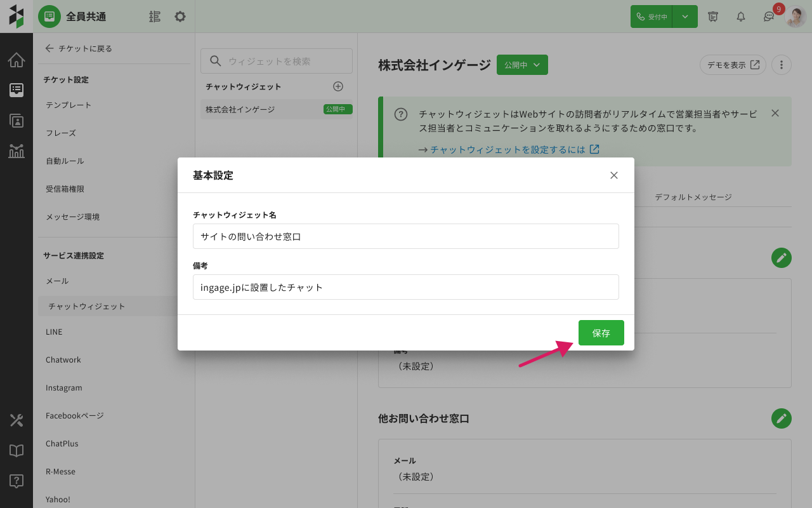Screen dimensions: 812x508
Task: Open the analytics chart sidebar icon
Action: [x=16, y=151]
